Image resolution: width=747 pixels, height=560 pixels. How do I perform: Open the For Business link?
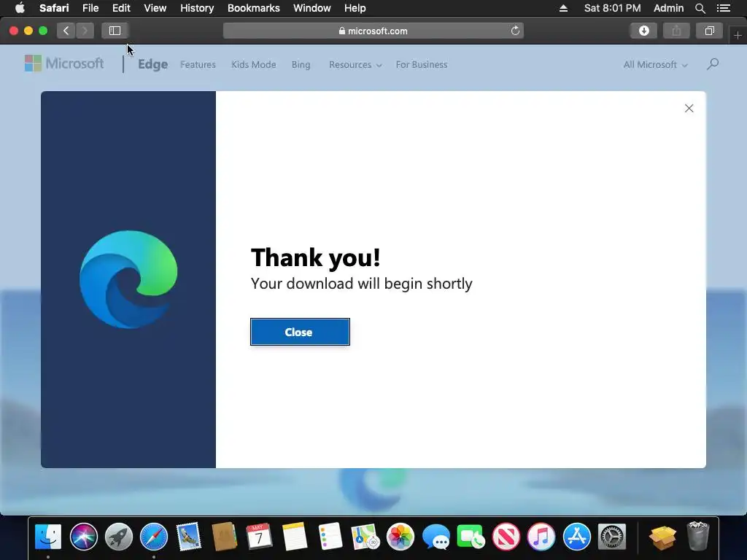[x=422, y=65]
